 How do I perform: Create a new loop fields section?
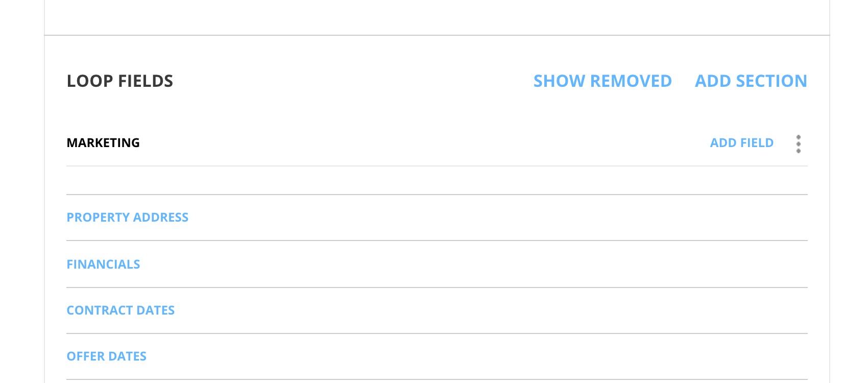pyautogui.click(x=751, y=81)
